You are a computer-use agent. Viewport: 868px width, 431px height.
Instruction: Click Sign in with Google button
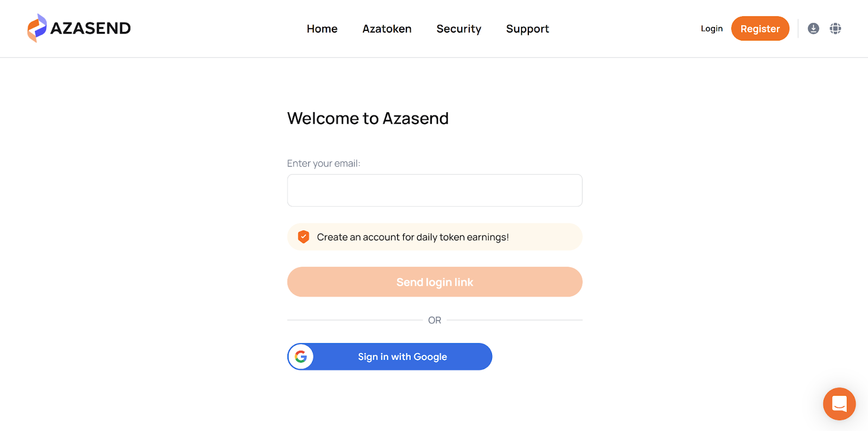click(390, 357)
